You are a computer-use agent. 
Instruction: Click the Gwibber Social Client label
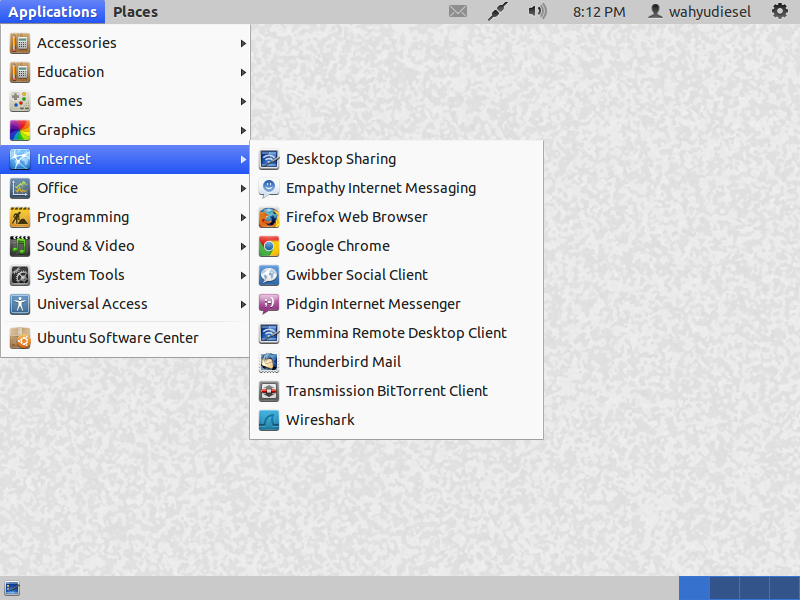[x=357, y=276]
